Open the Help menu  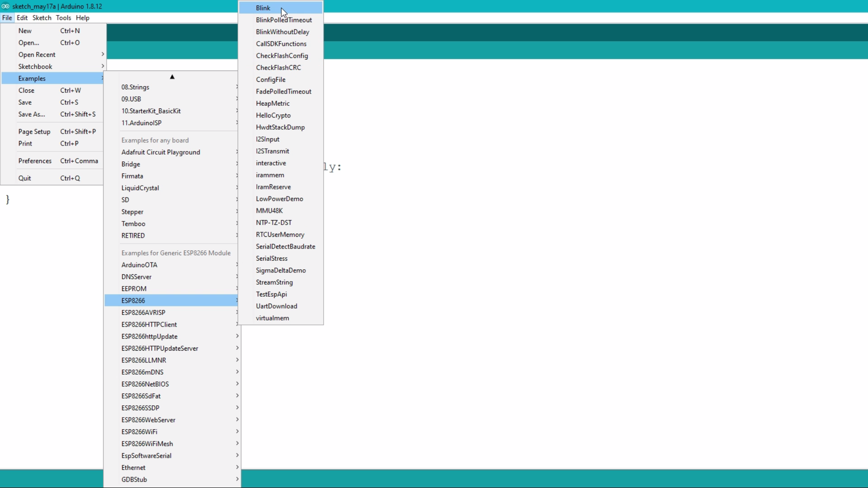[82, 18]
